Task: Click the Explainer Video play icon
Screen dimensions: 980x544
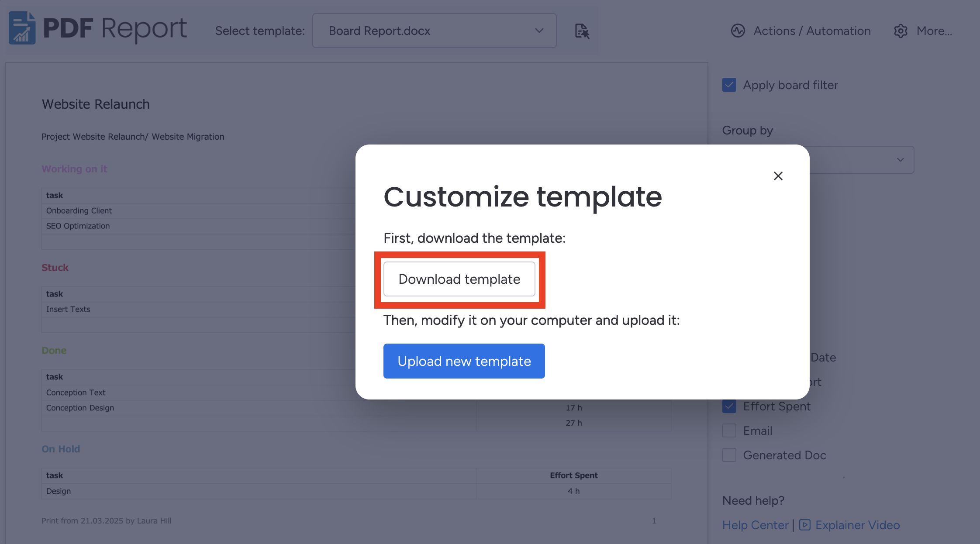Action: pos(804,525)
